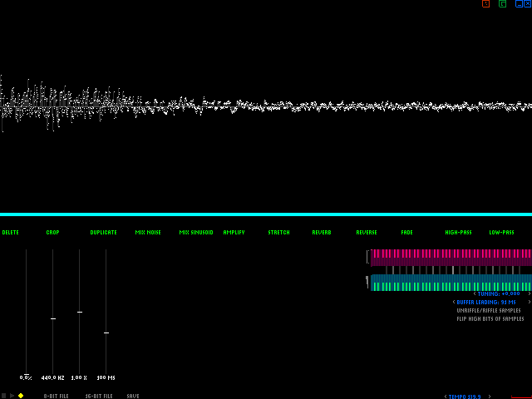Click the green piano keyboard row
The width and height of the screenshot is (532, 399).
click(x=451, y=283)
